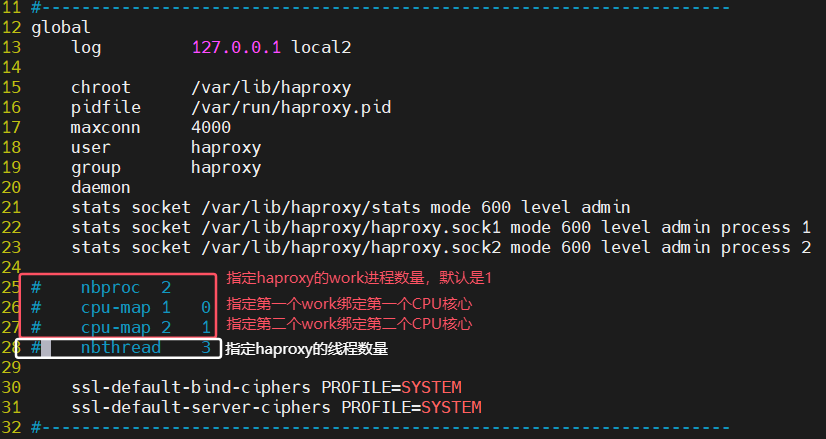This screenshot has height=439, width=826.
Task: Click the word 'global' on line 12
Action: 61,27
